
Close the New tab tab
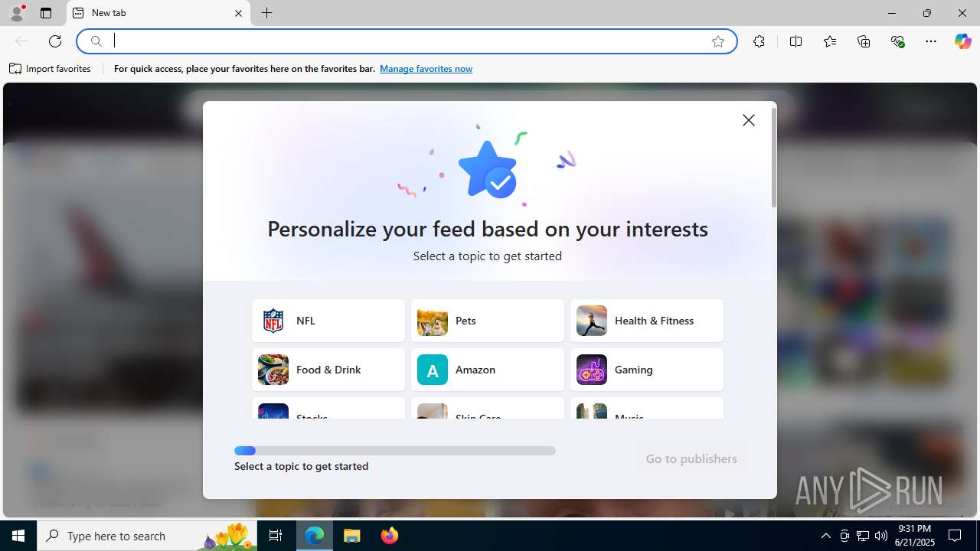(x=238, y=13)
